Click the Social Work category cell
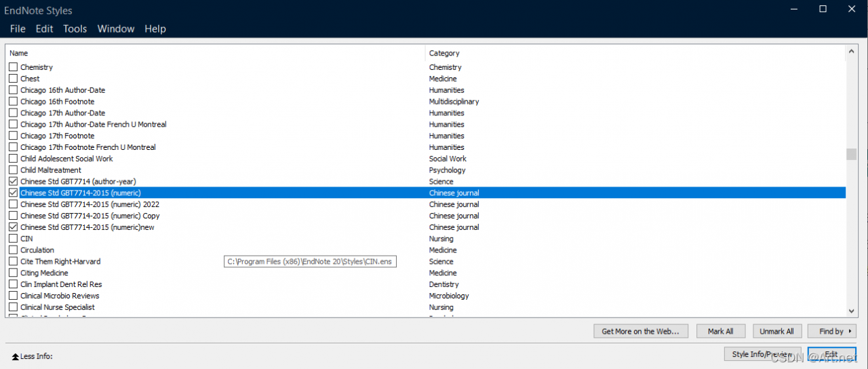 pos(448,159)
